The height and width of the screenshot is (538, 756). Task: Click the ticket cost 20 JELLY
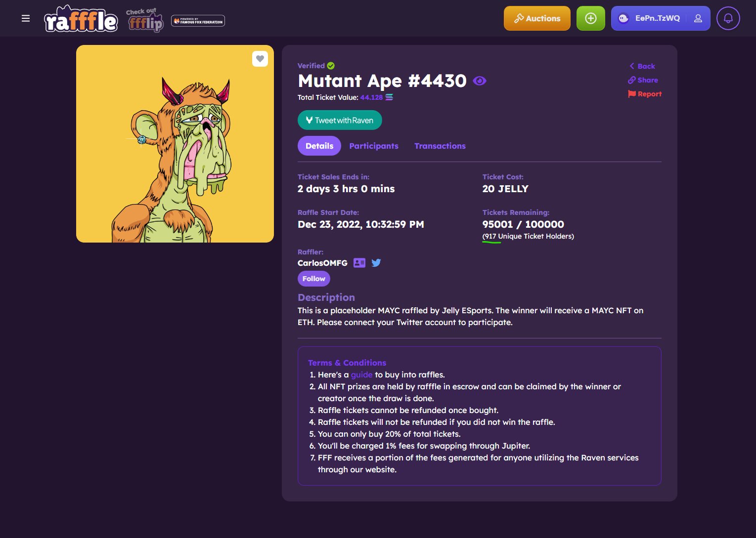pyautogui.click(x=505, y=189)
